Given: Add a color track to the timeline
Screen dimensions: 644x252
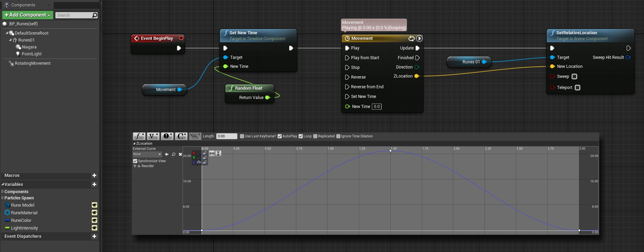Looking at the screenshot, I should coord(181,136).
